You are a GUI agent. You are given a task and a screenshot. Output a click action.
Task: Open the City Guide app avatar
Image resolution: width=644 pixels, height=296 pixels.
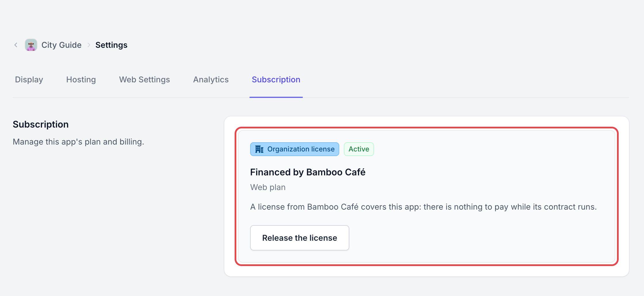[31, 45]
